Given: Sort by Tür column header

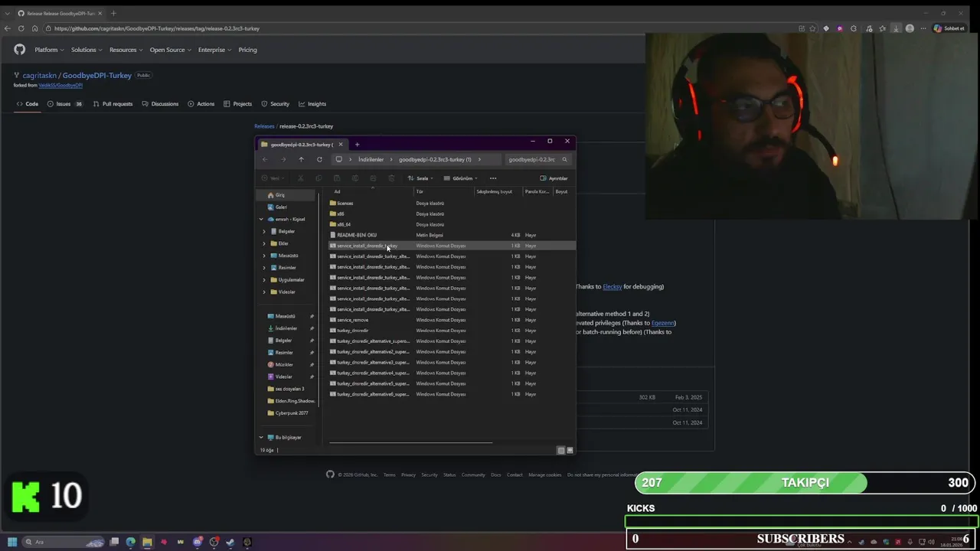Looking at the screenshot, I should coord(444,191).
